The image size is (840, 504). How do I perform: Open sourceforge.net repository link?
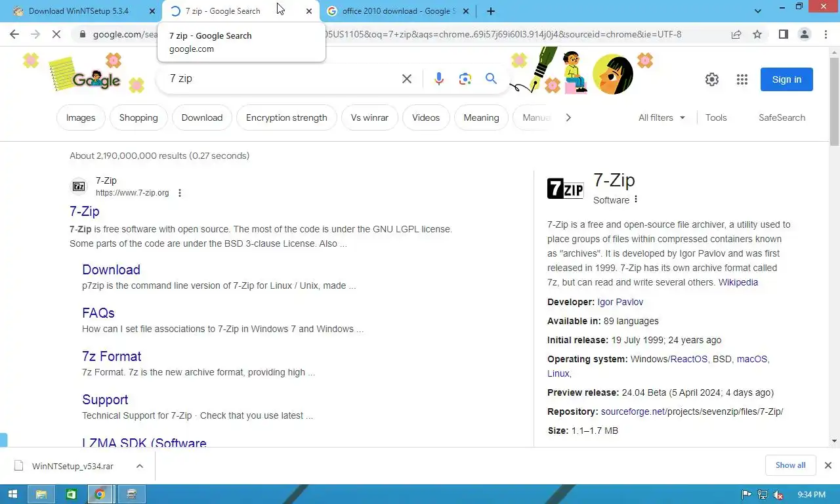[x=633, y=411]
